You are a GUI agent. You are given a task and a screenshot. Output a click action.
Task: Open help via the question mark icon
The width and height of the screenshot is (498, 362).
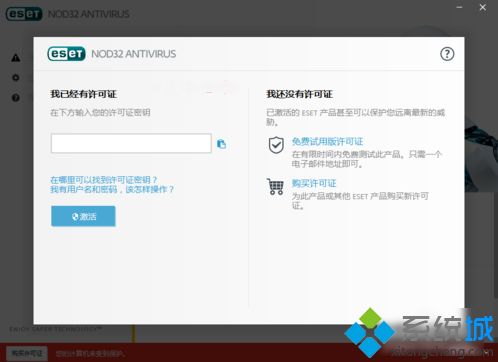coord(447,54)
